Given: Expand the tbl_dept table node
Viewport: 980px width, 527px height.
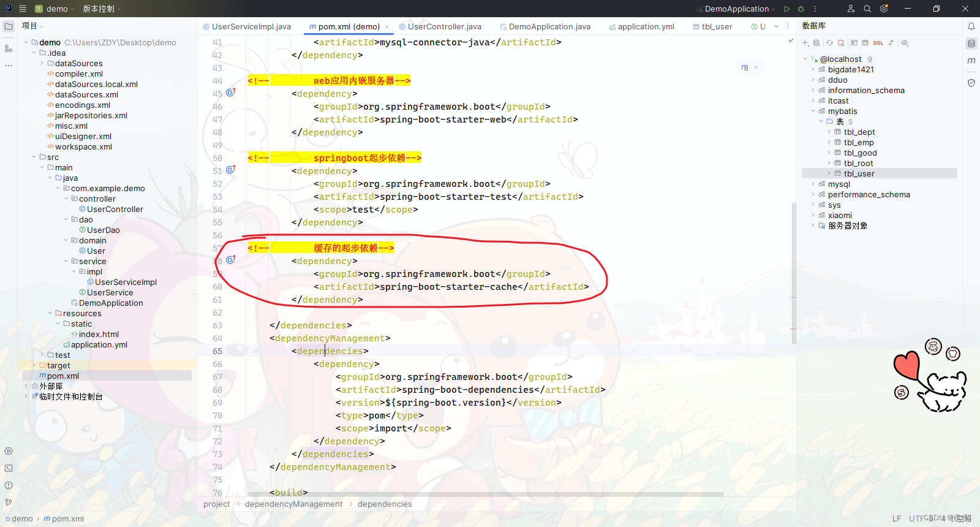Looking at the screenshot, I should (829, 132).
